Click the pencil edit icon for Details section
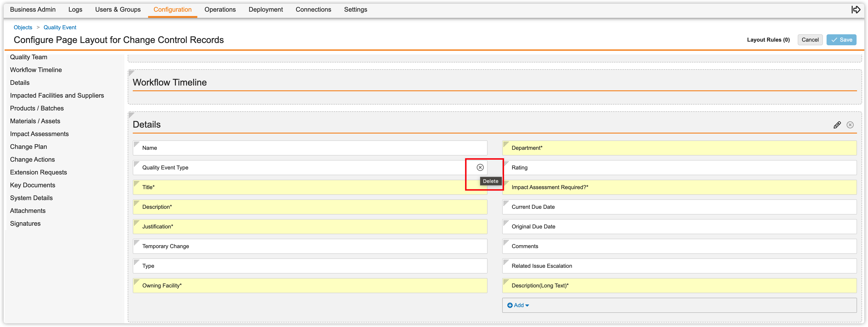The image size is (868, 327). click(837, 125)
